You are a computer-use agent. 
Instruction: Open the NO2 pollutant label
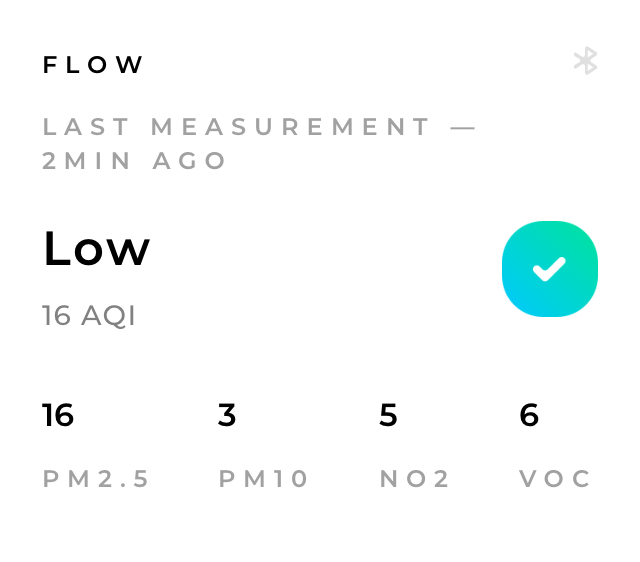click(415, 479)
